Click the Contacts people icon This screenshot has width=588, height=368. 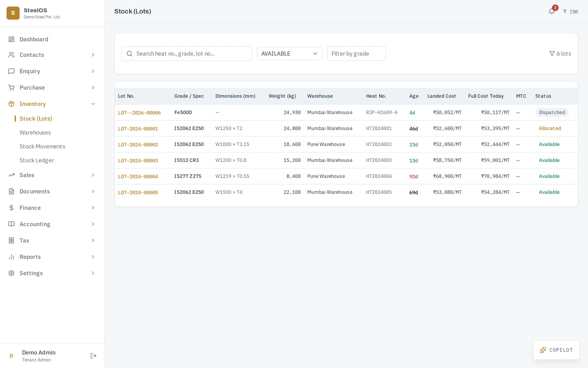pyautogui.click(x=11, y=55)
